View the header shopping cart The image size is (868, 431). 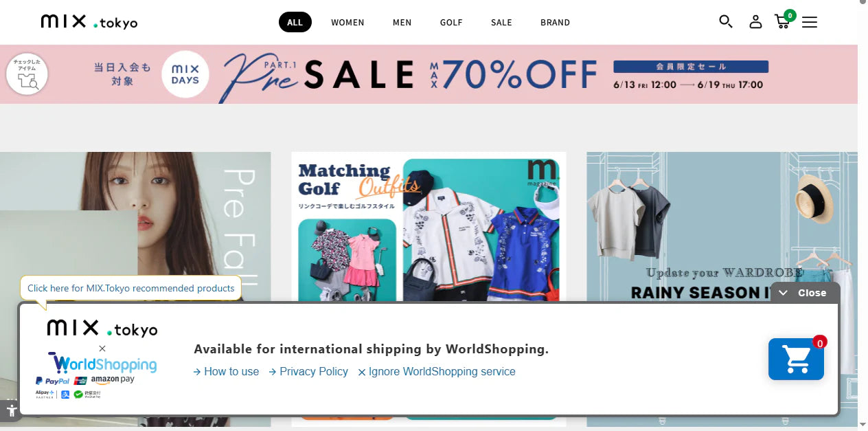coord(784,21)
